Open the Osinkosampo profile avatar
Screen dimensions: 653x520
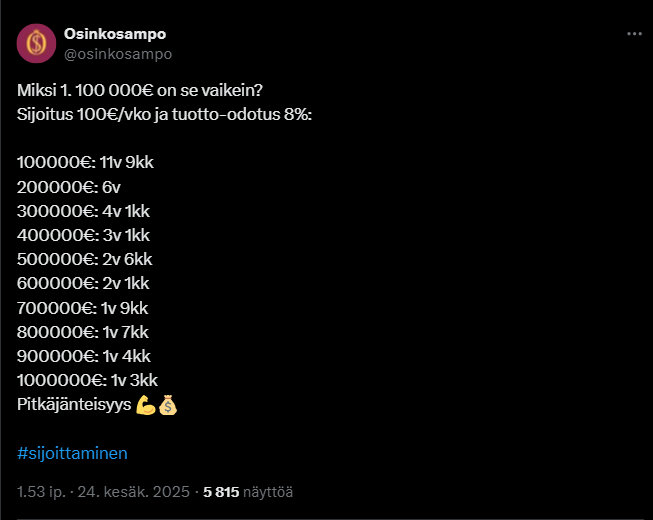(36, 43)
